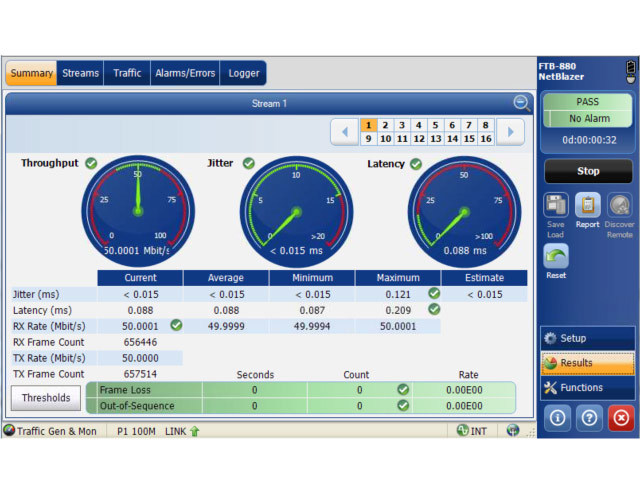
Task: Open the info icon button
Action: click(x=556, y=418)
